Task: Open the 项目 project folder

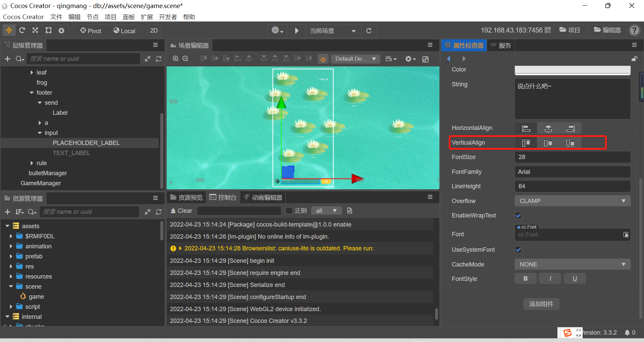Action: 570,30
